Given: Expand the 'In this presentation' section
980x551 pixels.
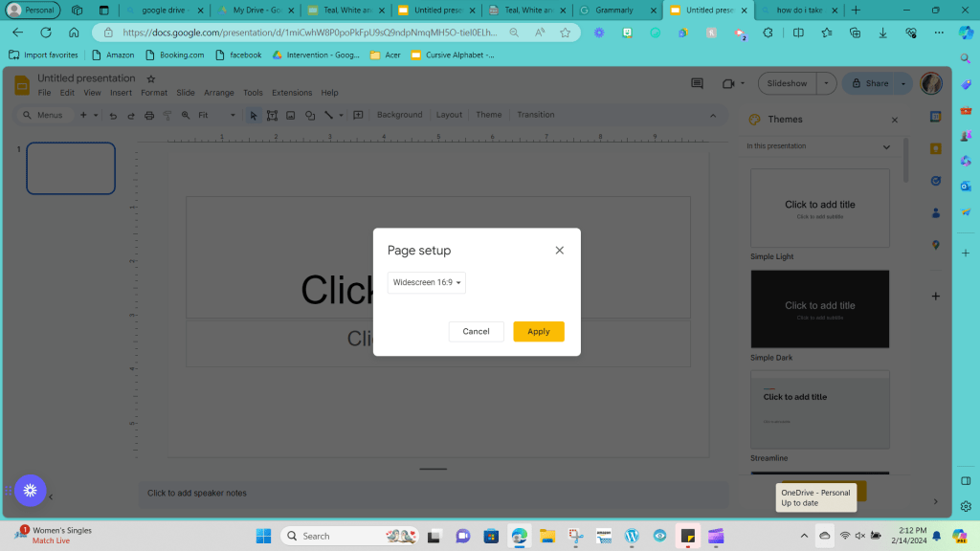Looking at the screenshot, I should (x=886, y=146).
